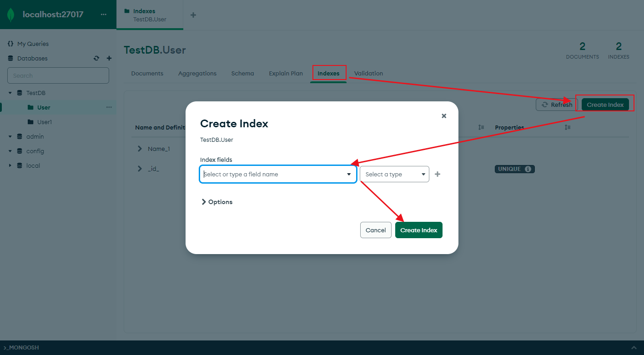Expand the Options section in dialog
Image resolution: width=644 pixels, height=355 pixels.
pyautogui.click(x=216, y=202)
